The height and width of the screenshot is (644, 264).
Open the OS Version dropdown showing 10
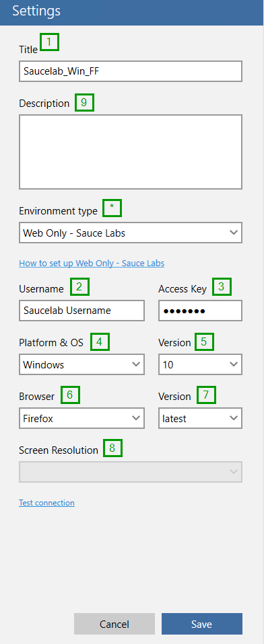click(x=200, y=364)
